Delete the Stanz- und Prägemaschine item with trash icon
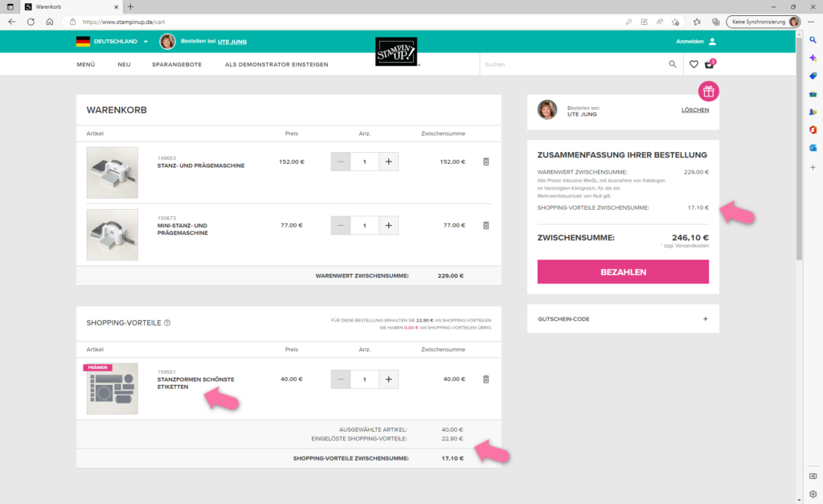The width and height of the screenshot is (823, 504). tap(486, 162)
